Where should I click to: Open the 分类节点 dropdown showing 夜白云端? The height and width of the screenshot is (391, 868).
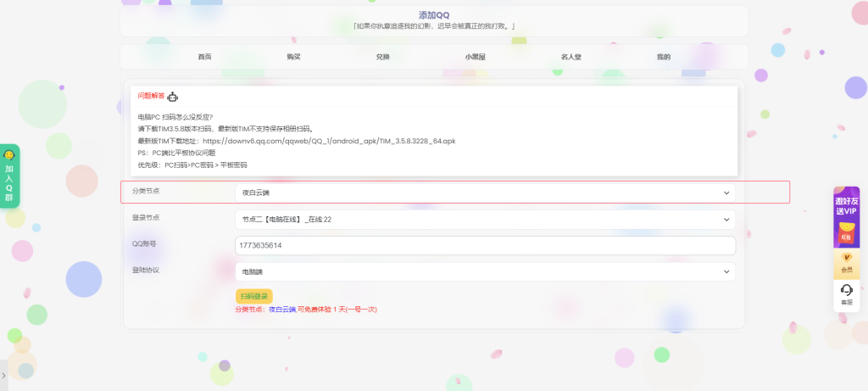pos(485,193)
